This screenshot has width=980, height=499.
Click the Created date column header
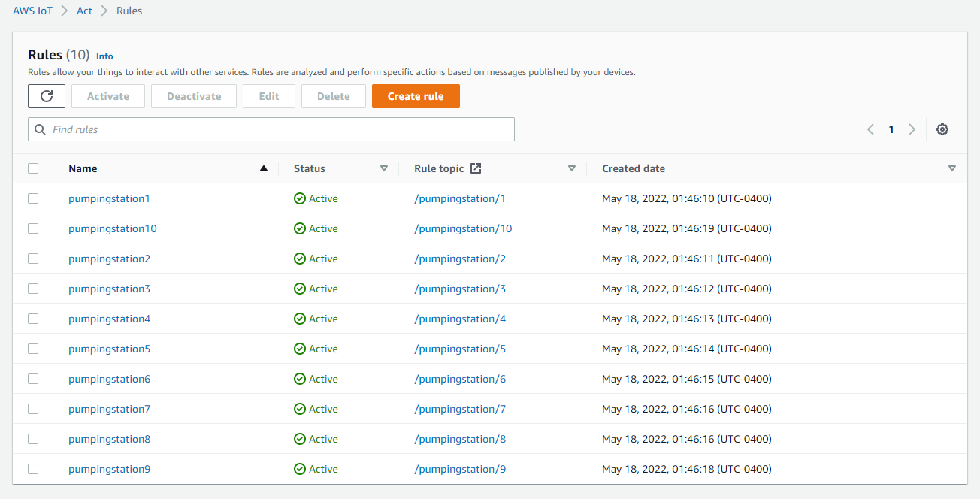[x=634, y=168]
